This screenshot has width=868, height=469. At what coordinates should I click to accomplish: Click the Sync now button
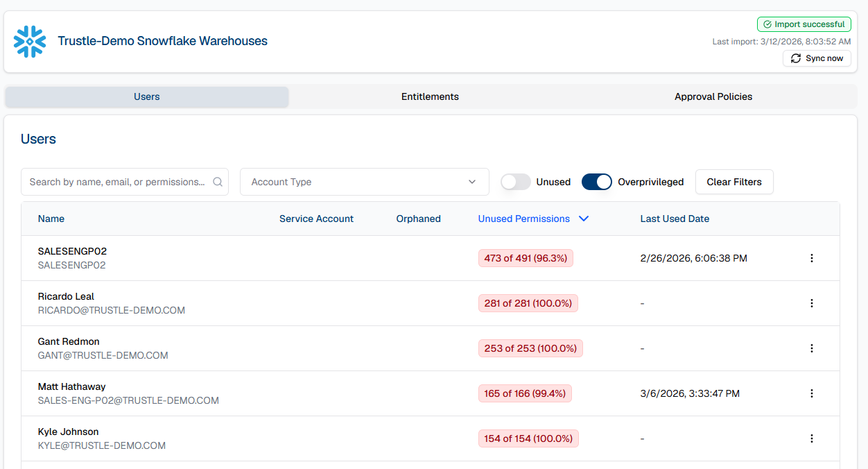coord(817,58)
